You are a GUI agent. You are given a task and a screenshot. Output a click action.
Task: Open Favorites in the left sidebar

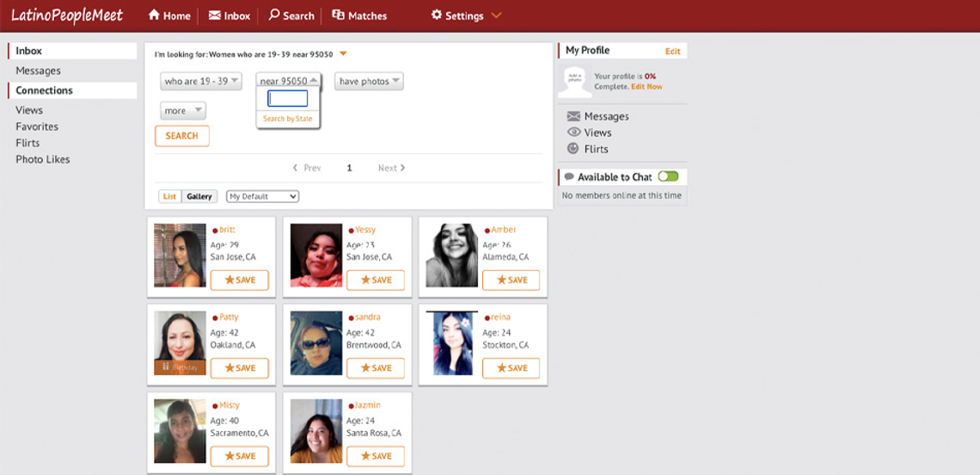coord(37,126)
